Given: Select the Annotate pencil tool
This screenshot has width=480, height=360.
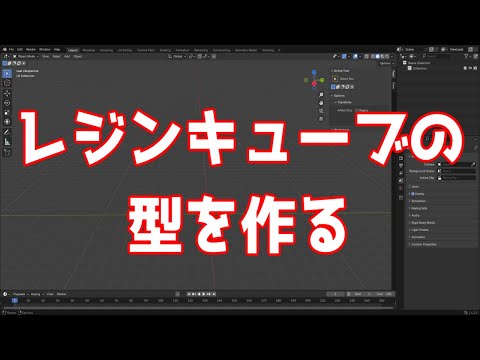Looking at the screenshot, I should (7, 132).
